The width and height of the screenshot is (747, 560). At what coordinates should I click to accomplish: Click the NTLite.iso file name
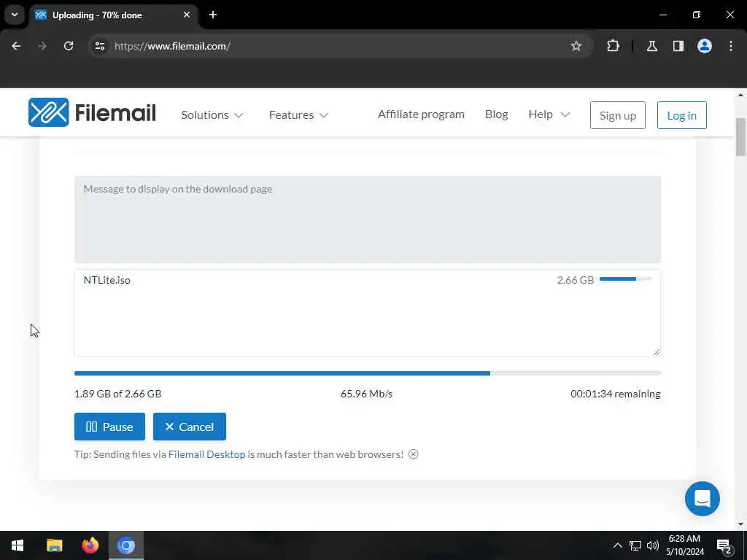point(107,280)
